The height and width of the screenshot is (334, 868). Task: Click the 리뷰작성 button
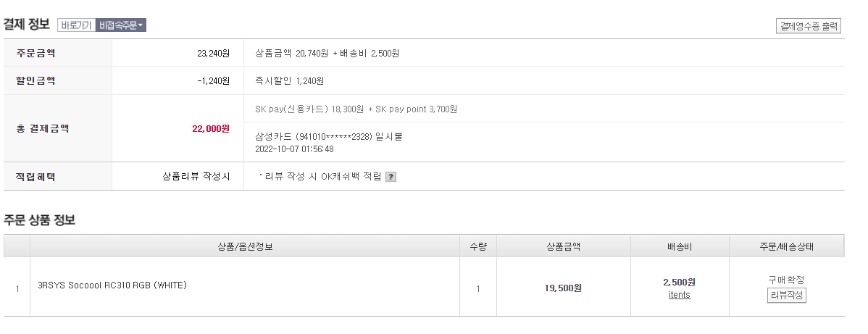click(x=786, y=295)
